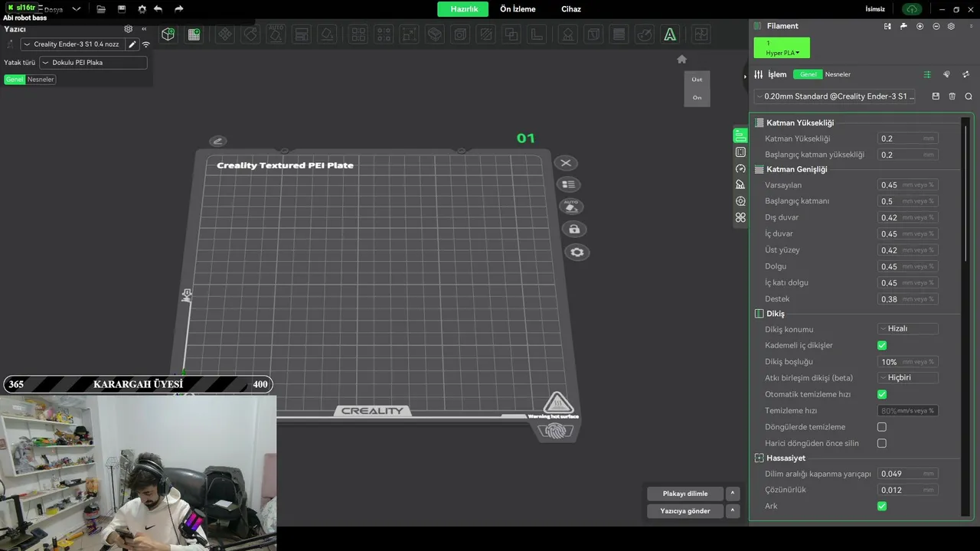Switch to the Ön İzleme tab
This screenshot has width=980, height=551.
click(518, 9)
